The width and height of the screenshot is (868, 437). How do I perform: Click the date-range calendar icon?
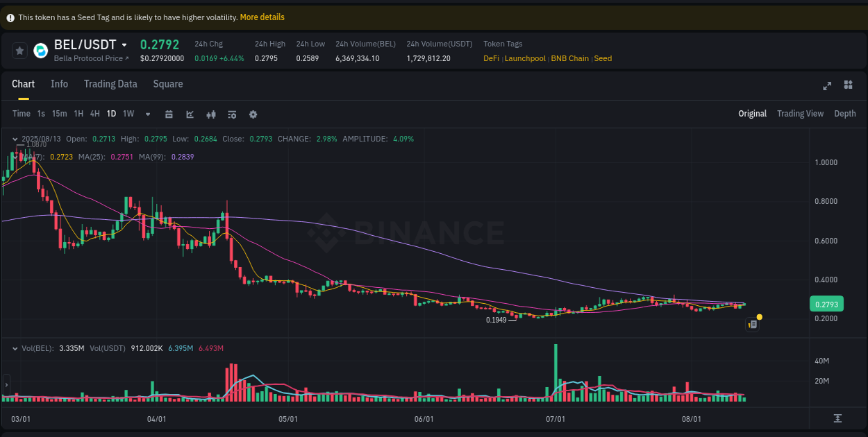tap(169, 114)
